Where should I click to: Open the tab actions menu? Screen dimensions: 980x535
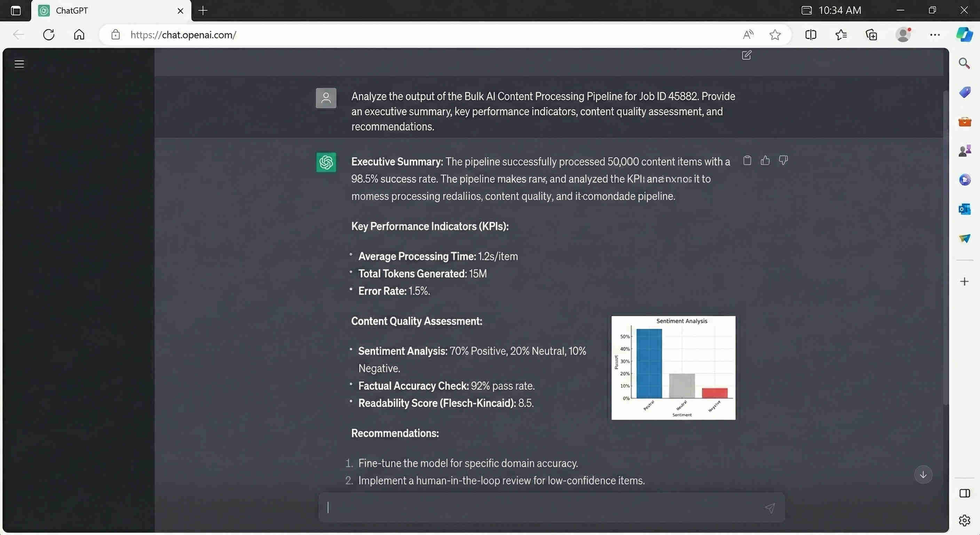coord(16,10)
